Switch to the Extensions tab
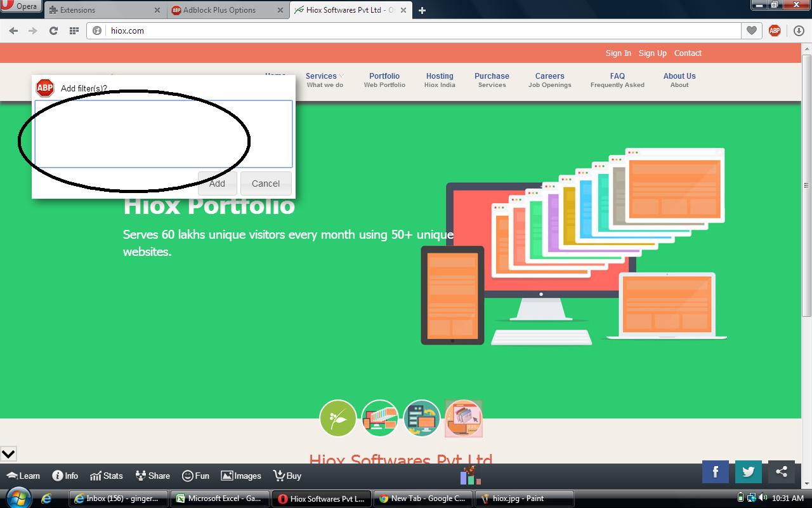 click(x=105, y=10)
